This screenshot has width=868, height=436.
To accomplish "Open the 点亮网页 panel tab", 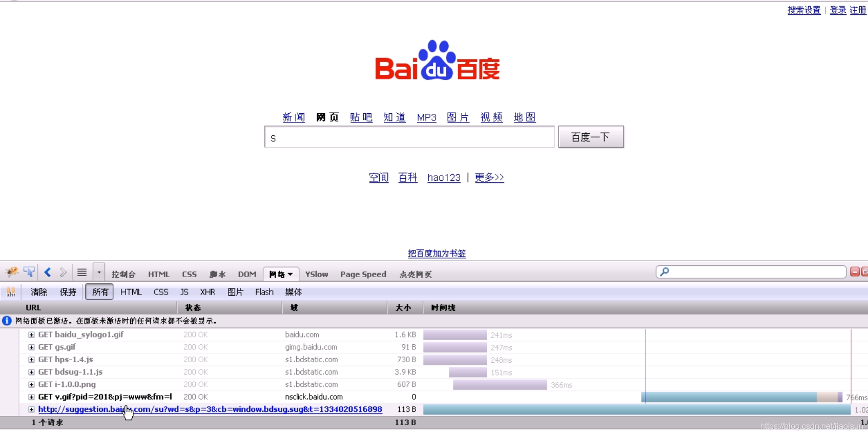I will coord(416,274).
